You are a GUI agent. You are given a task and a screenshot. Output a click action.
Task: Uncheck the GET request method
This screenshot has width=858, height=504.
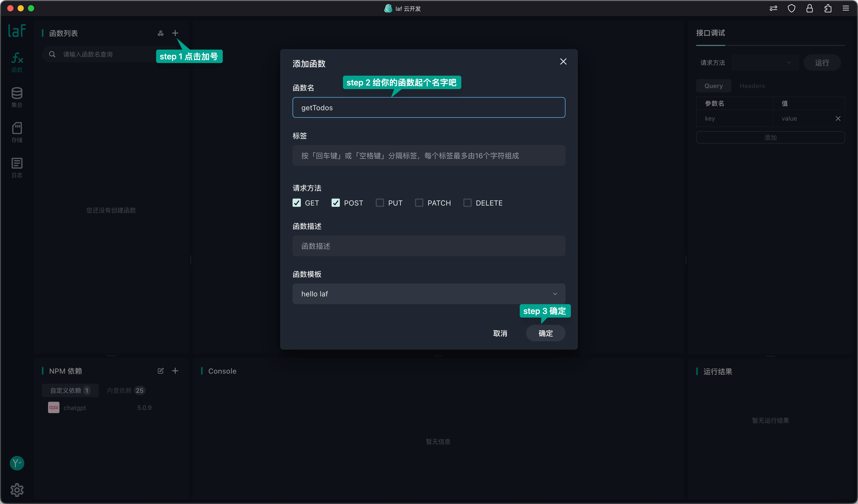pyautogui.click(x=297, y=203)
